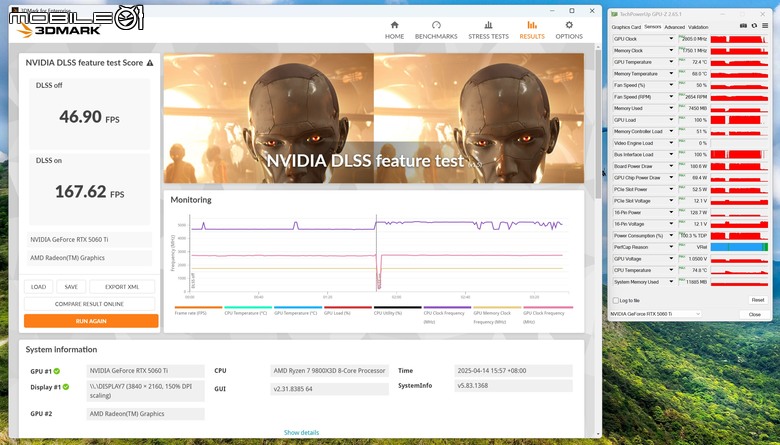Close GPU-Z using the Close button
Viewport: 780px width, 445px height.
point(755,314)
